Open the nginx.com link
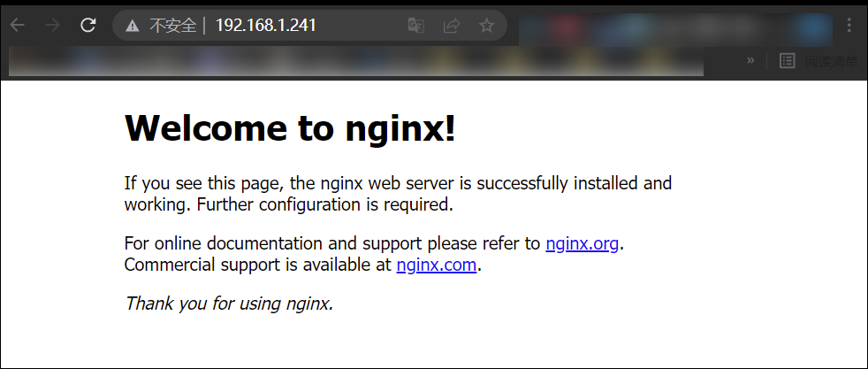The width and height of the screenshot is (868, 369). point(437,265)
